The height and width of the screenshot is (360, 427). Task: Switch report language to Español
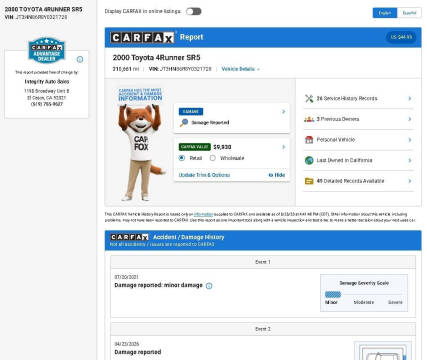(409, 13)
